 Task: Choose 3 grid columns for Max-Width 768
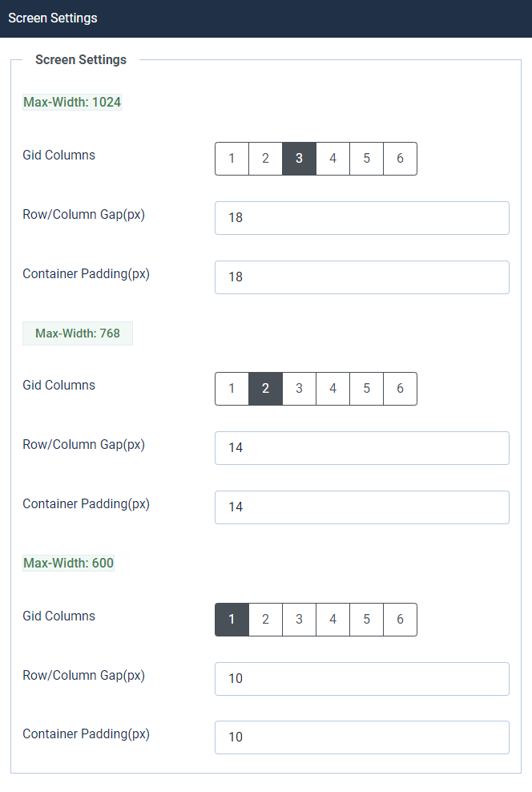(300, 389)
